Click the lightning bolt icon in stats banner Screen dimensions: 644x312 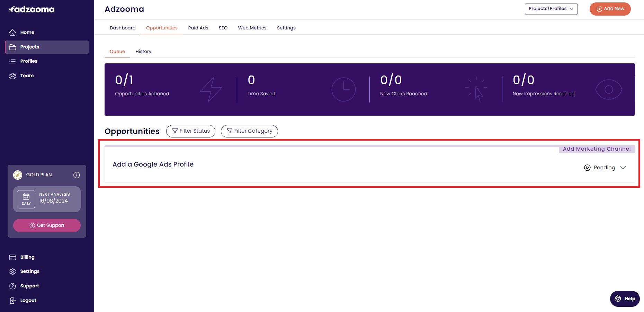click(211, 89)
